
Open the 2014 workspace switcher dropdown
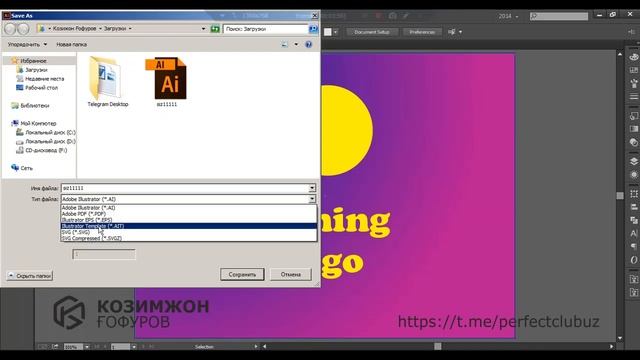coord(508,16)
